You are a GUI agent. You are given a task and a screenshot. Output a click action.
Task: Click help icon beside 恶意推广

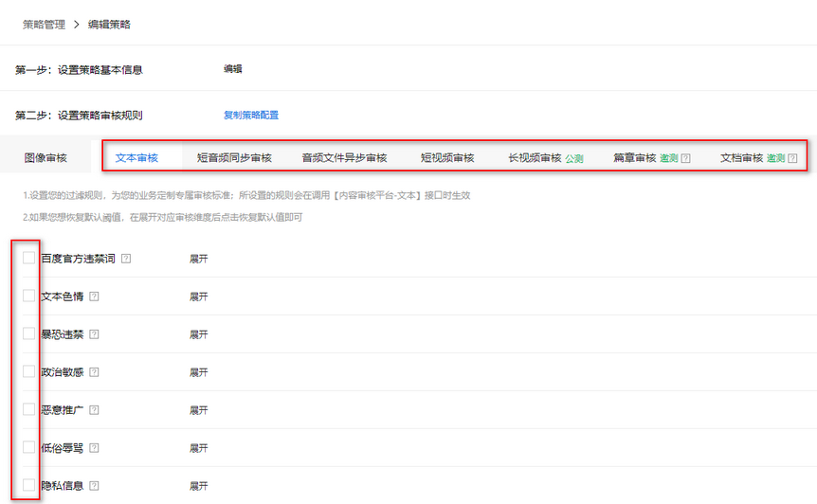tap(94, 410)
